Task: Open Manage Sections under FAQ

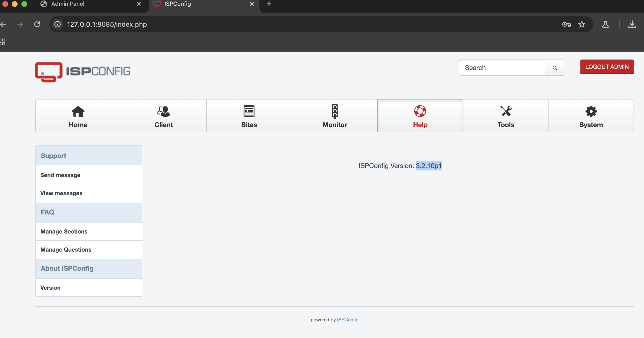Action: (64, 231)
